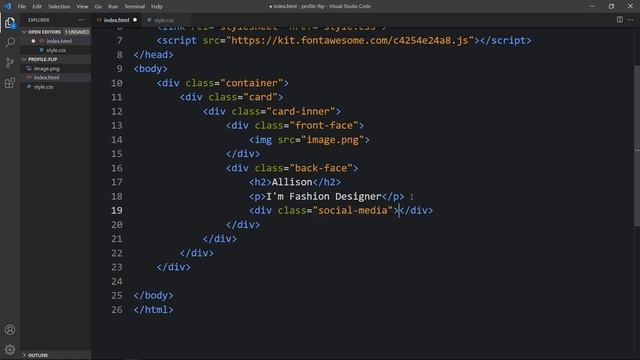Screen dimensions: 640x360
Task: Expand the Outline section
Action: [38, 356]
